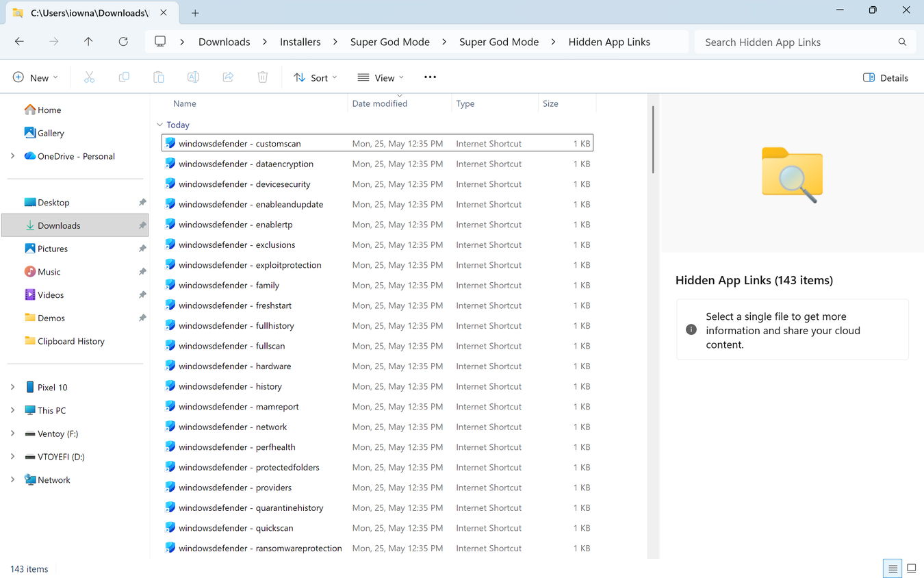The height and width of the screenshot is (578, 924).
Task: Open Videos folder in sidebar
Action: click(x=44, y=295)
